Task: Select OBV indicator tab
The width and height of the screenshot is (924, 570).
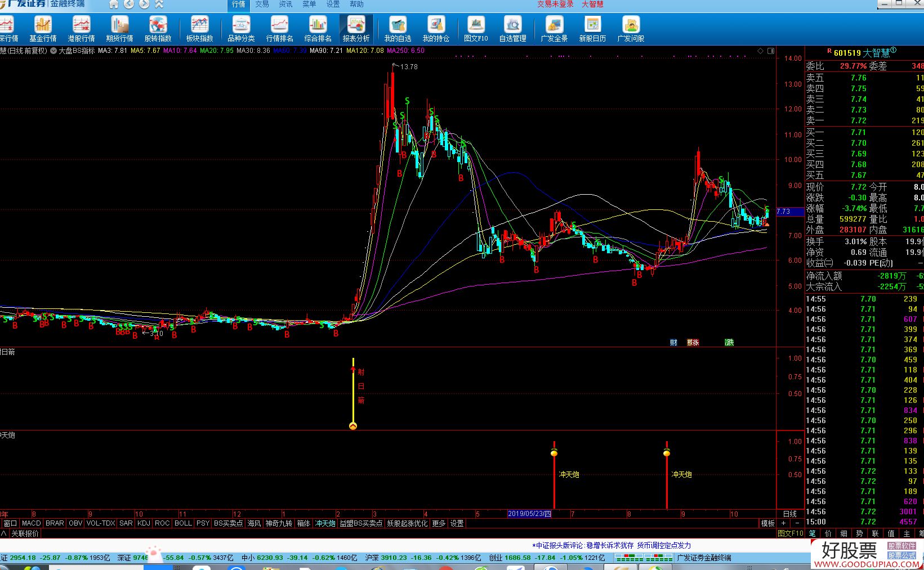Action: pos(75,523)
